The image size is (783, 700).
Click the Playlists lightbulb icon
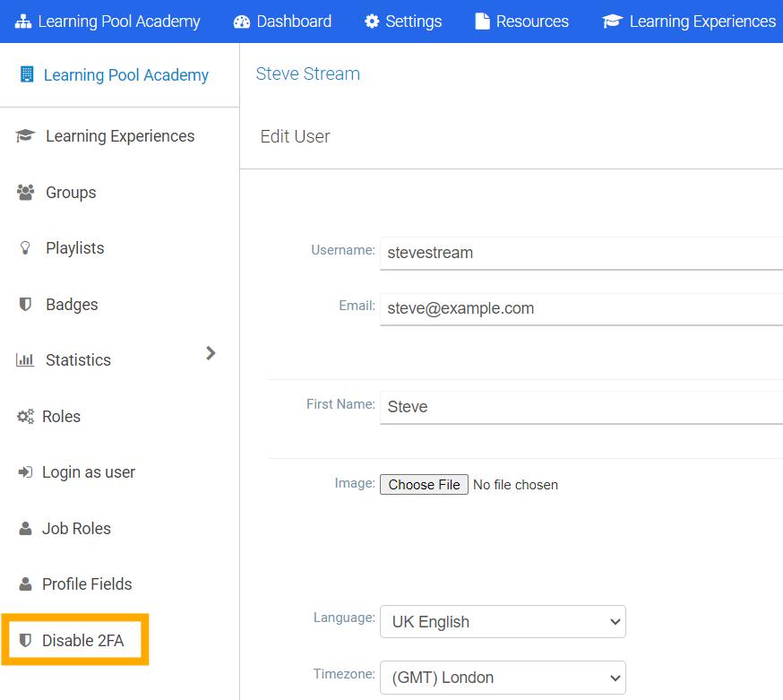pyautogui.click(x=25, y=248)
